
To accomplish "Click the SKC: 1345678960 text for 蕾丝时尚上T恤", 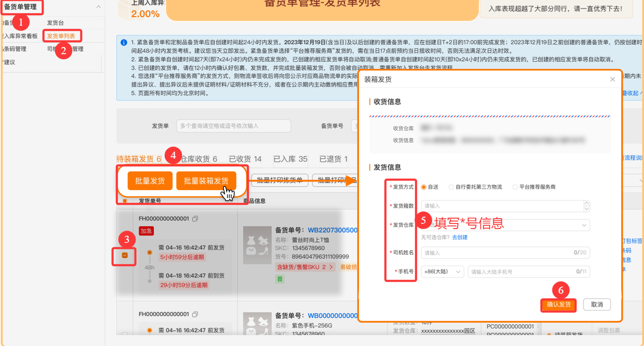I will tap(300, 248).
